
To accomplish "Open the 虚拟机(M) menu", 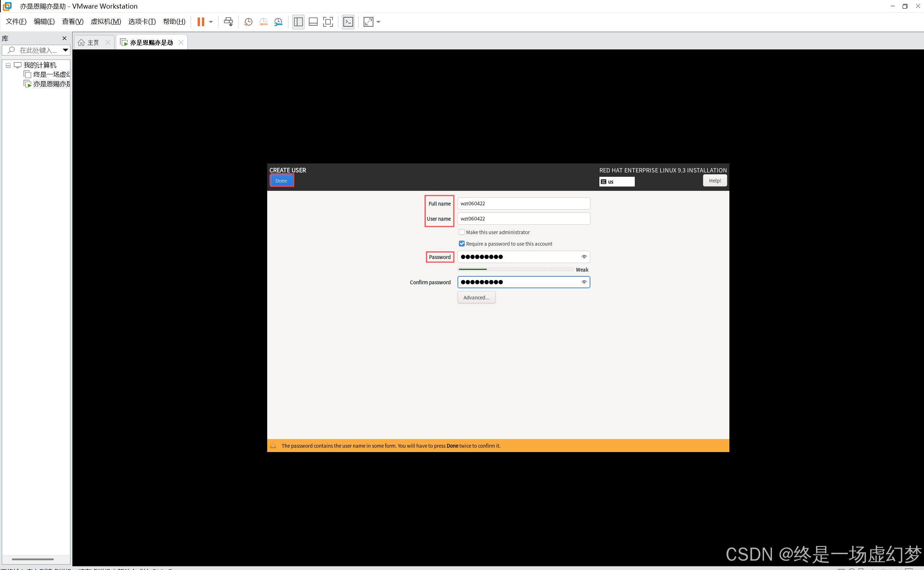I will [x=106, y=22].
